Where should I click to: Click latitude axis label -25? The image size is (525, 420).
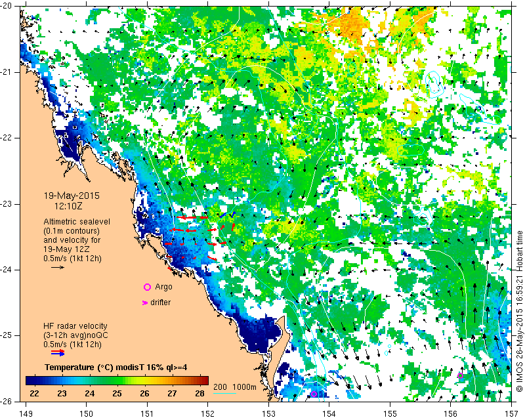pyautogui.click(x=7, y=335)
